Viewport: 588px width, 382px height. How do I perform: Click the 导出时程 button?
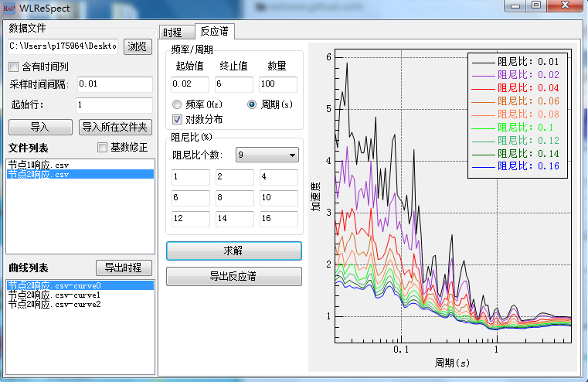124,268
